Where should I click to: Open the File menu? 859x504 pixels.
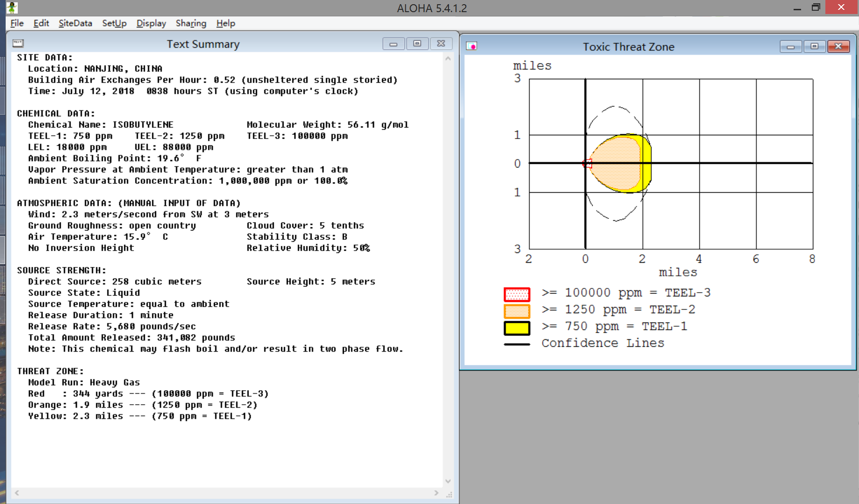pos(17,23)
